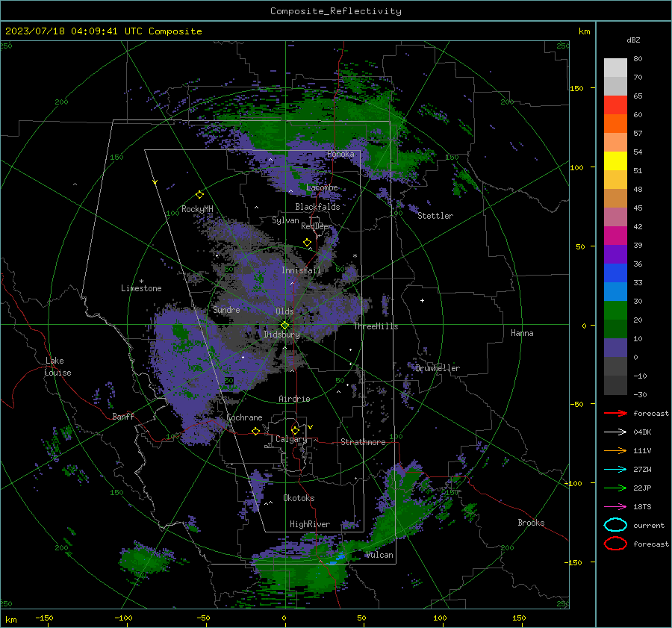Click the cyan 27ZW arrow in legend
This screenshot has height=628, width=672.
615,470
